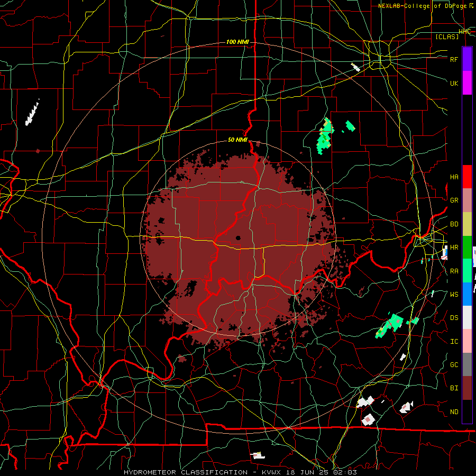
Task: Click the magenta UK legend color swatch
Action: pos(467,83)
